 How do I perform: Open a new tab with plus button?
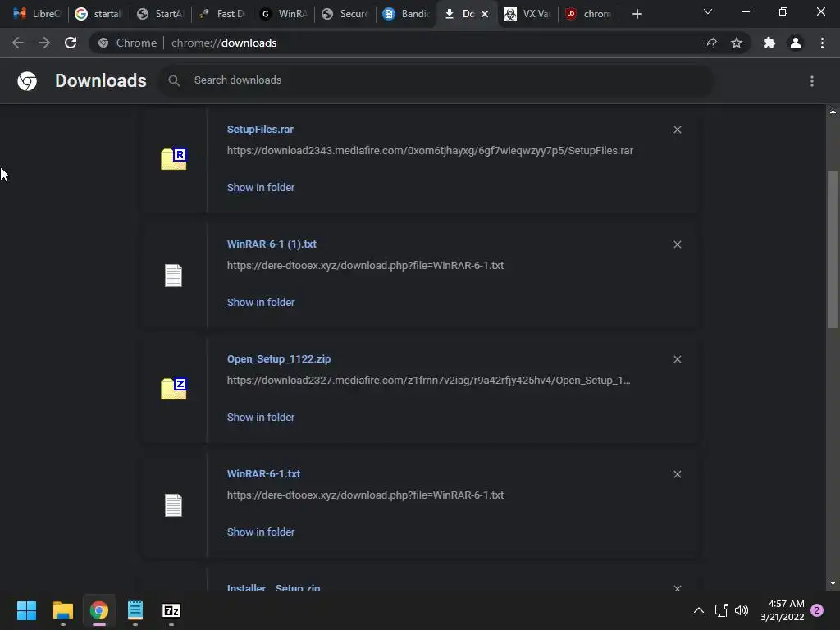tap(637, 14)
